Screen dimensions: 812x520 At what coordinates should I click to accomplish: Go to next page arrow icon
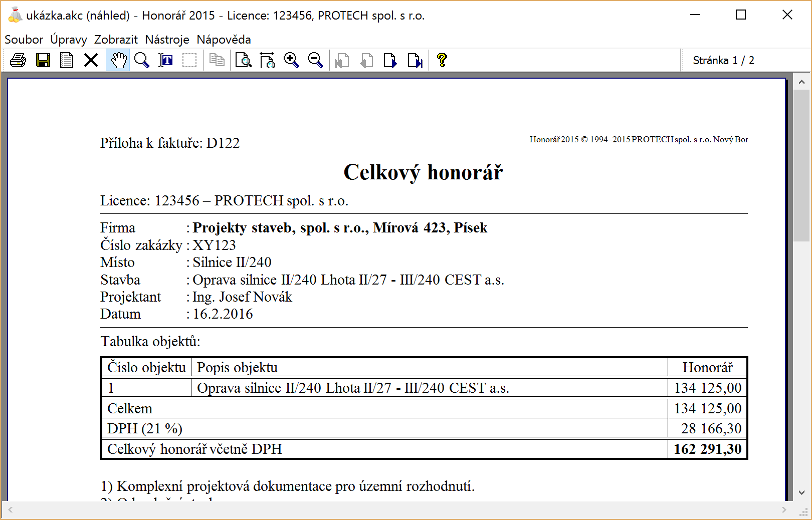click(x=390, y=61)
